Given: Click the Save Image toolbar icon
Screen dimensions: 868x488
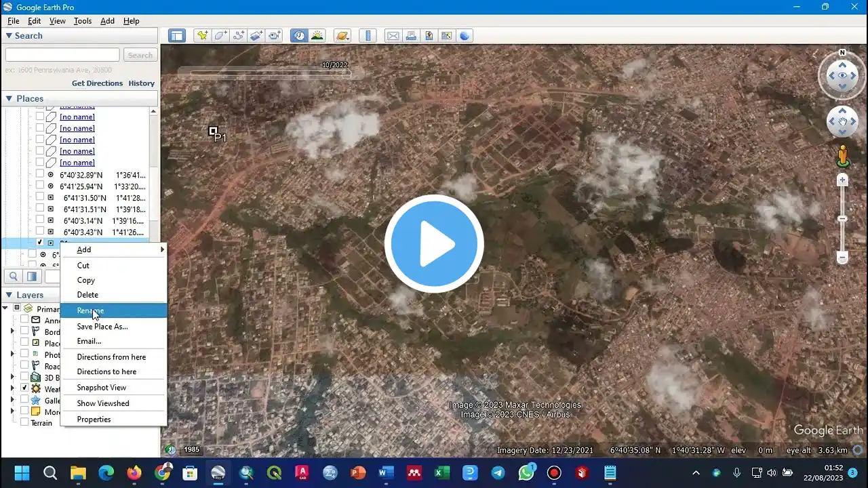Looking at the screenshot, I should (x=429, y=36).
